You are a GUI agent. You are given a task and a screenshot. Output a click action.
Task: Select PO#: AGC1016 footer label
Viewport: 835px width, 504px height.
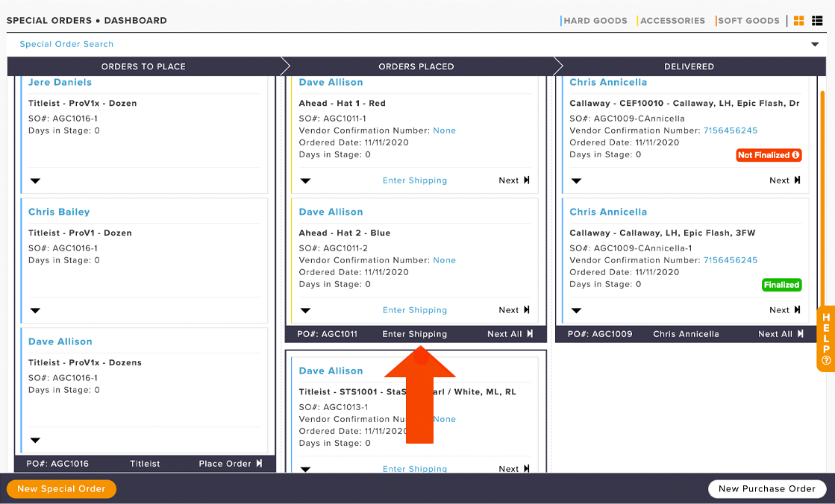tap(57, 464)
